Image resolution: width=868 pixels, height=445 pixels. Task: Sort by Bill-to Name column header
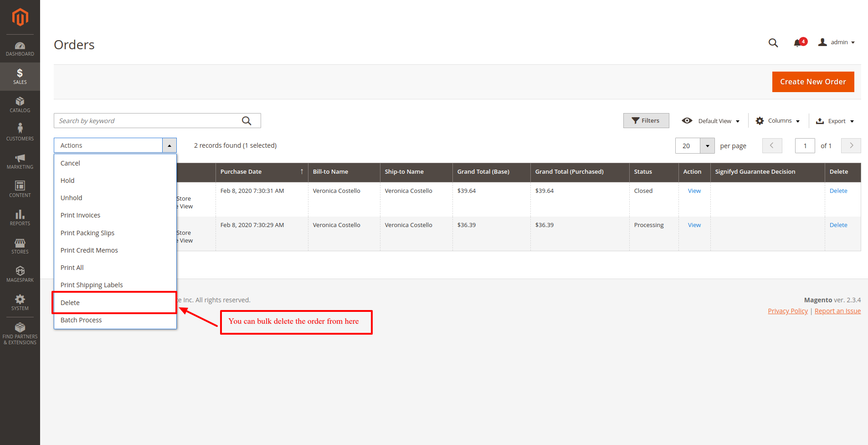(344, 172)
